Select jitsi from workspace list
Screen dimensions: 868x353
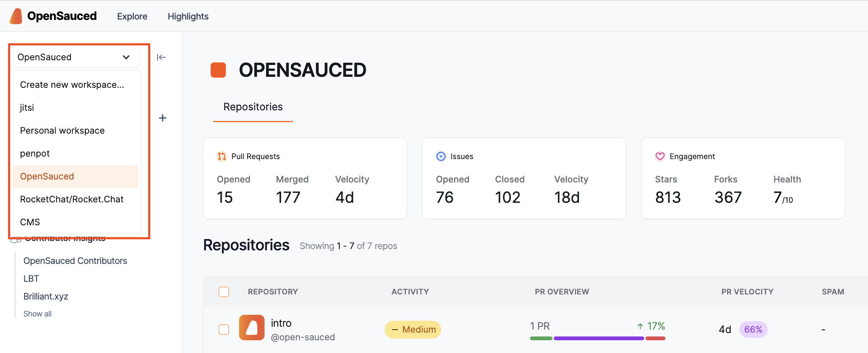(27, 108)
